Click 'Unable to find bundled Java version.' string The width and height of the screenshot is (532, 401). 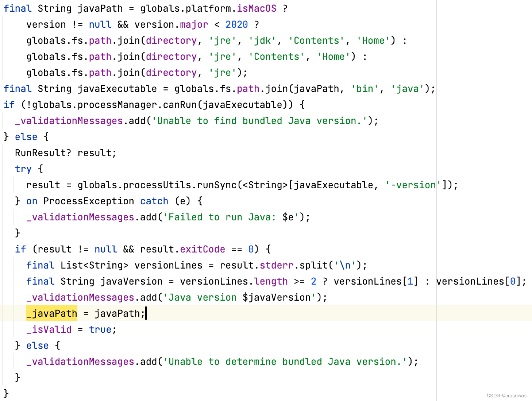[259, 121]
